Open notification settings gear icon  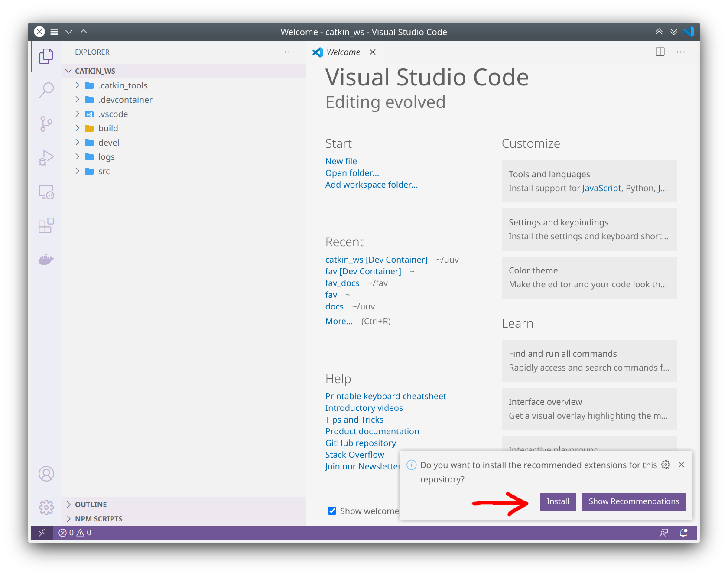pyautogui.click(x=666, y=465)
